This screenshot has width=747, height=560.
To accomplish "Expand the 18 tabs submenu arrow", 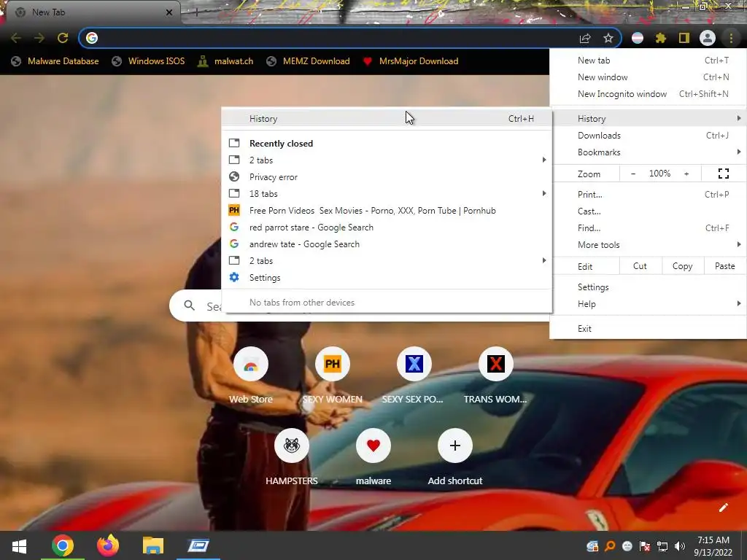I will [x=544, y=193].
